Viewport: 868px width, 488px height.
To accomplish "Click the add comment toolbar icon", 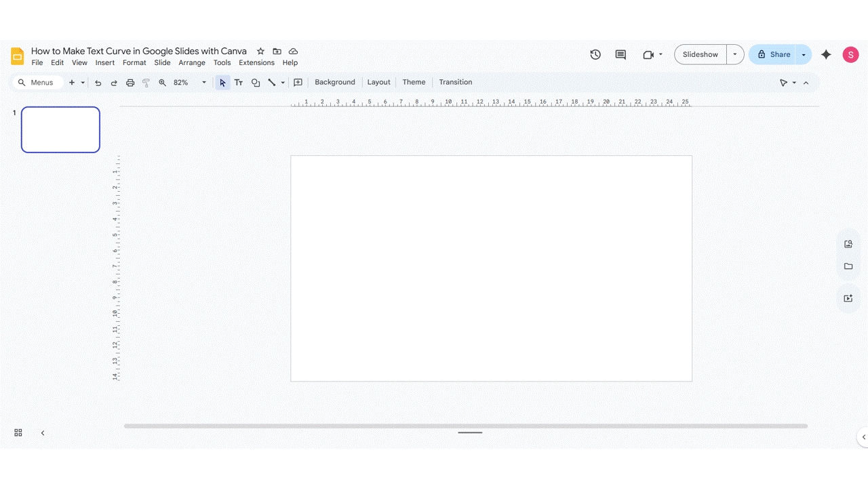I will pos(298,83).
